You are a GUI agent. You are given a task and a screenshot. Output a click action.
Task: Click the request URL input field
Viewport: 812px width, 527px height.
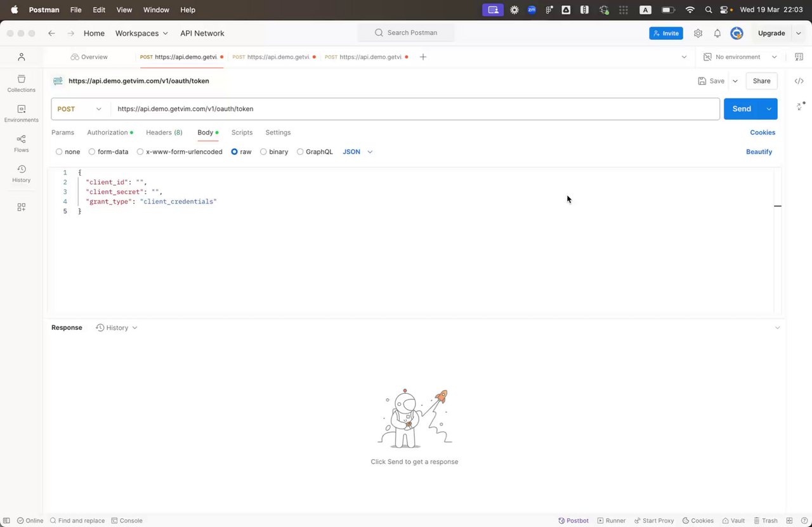pos(415,109)
